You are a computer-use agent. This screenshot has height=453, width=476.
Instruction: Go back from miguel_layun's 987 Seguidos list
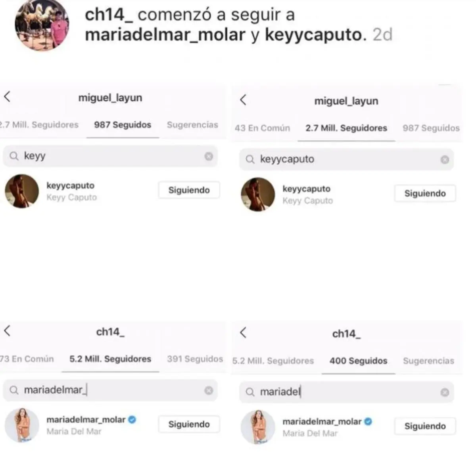[x=7, y=97]
